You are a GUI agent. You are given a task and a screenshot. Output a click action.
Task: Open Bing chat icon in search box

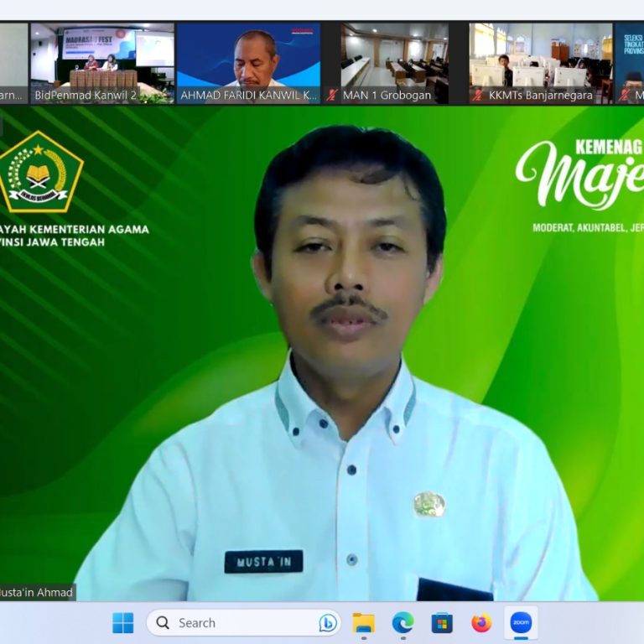pos(328,623)
